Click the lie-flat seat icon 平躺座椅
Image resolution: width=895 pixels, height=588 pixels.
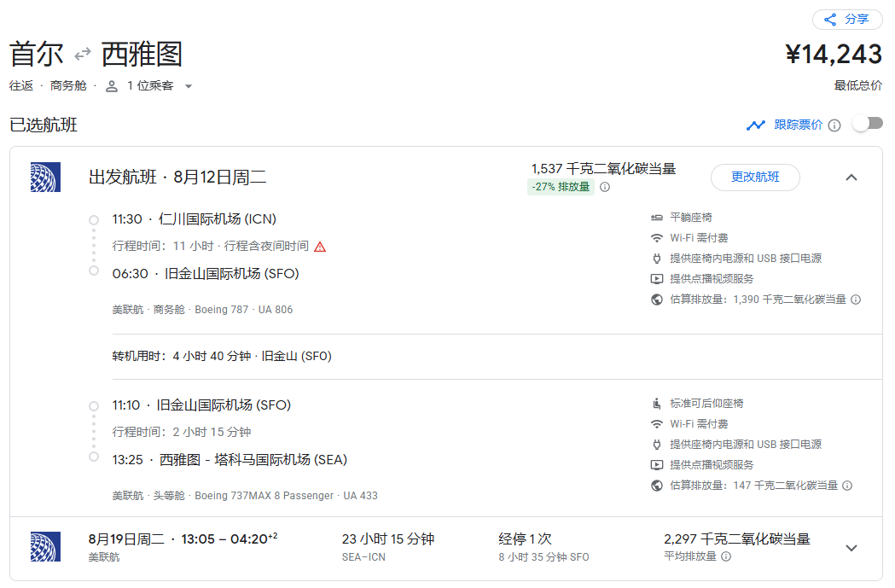(x=657, y=218)
